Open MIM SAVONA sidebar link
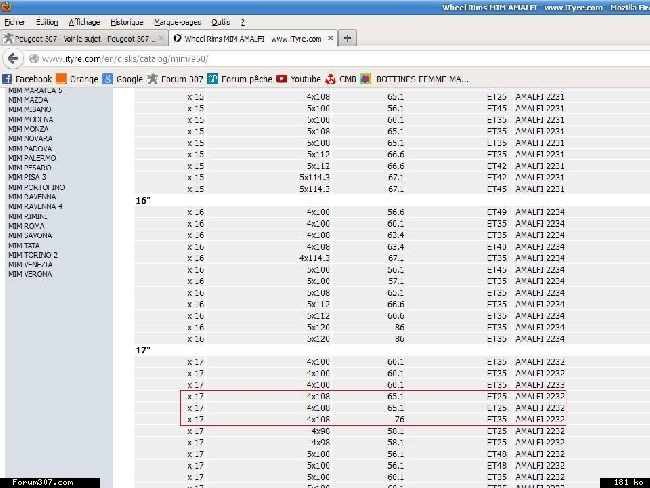The width and height of the screenshot is (650, 488). point(30,235)
